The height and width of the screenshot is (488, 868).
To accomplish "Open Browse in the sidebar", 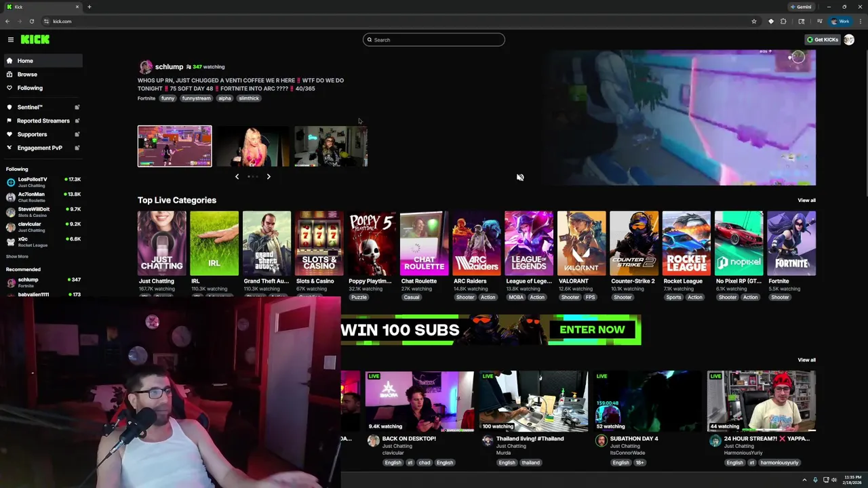I will click(42, 75).
